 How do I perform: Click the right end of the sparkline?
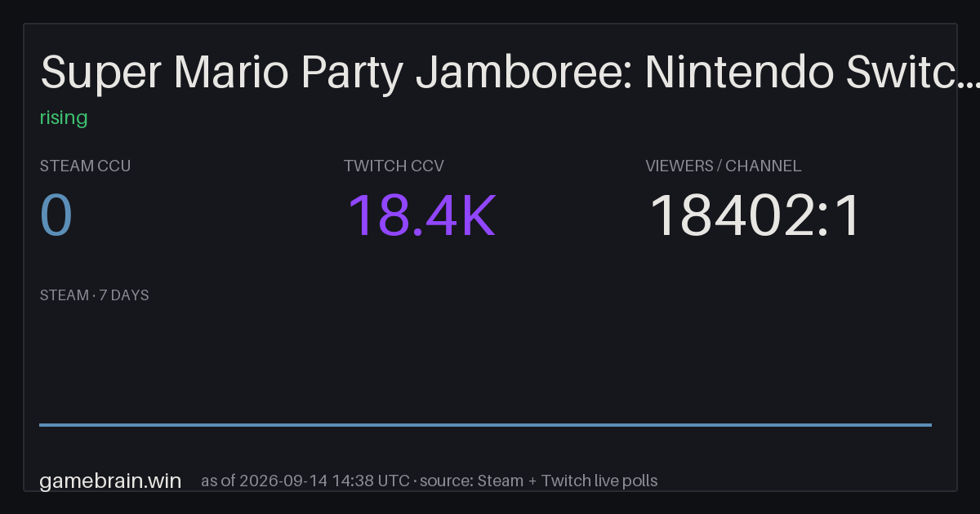coord(930,424)
